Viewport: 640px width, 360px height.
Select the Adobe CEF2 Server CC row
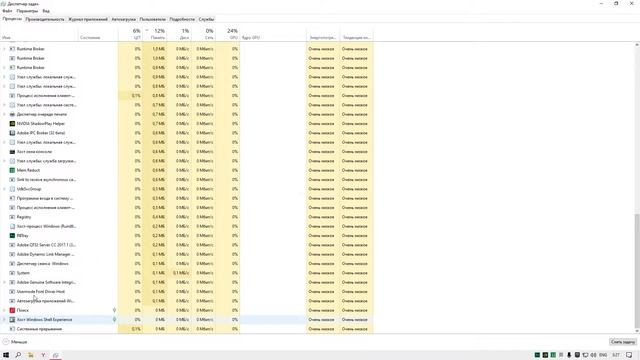(x=187, y=245)
